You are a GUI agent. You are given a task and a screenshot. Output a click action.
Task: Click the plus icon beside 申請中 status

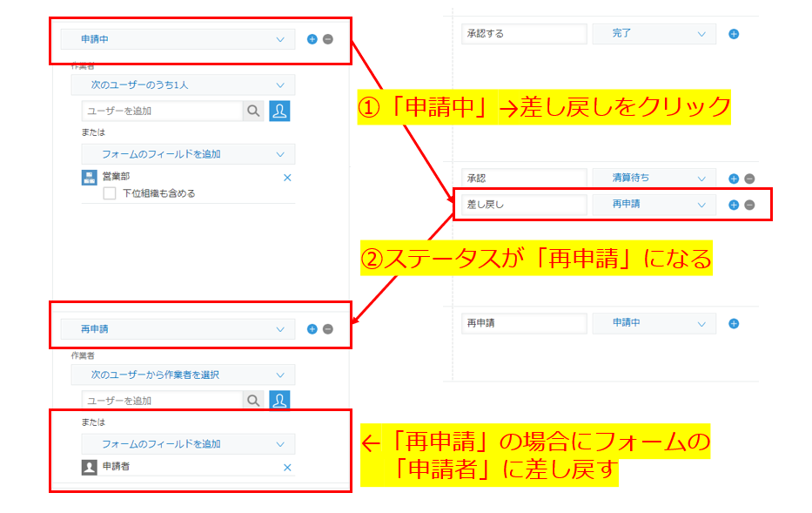click(x=312, y=39)
